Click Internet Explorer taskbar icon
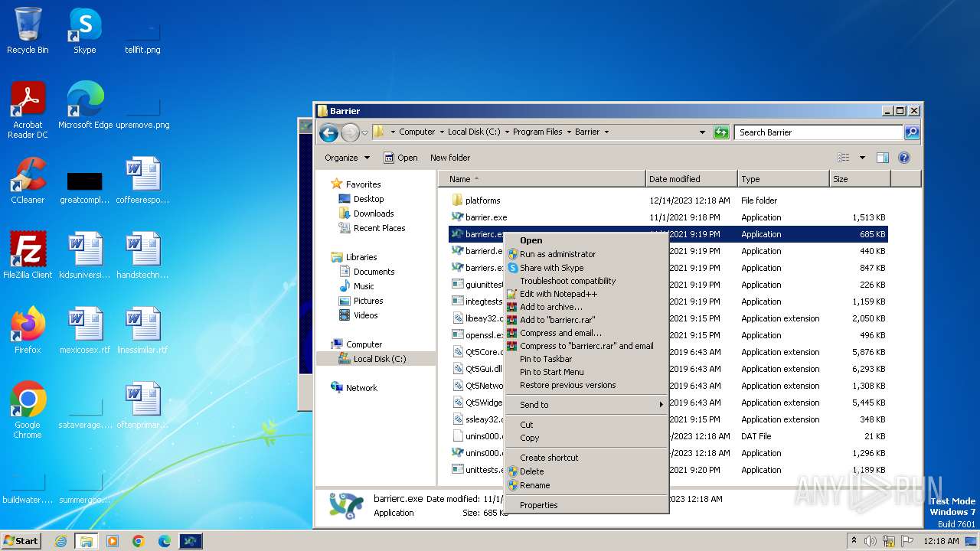The width and height of the screenshot is (980, 551). [x=60, y=541]
